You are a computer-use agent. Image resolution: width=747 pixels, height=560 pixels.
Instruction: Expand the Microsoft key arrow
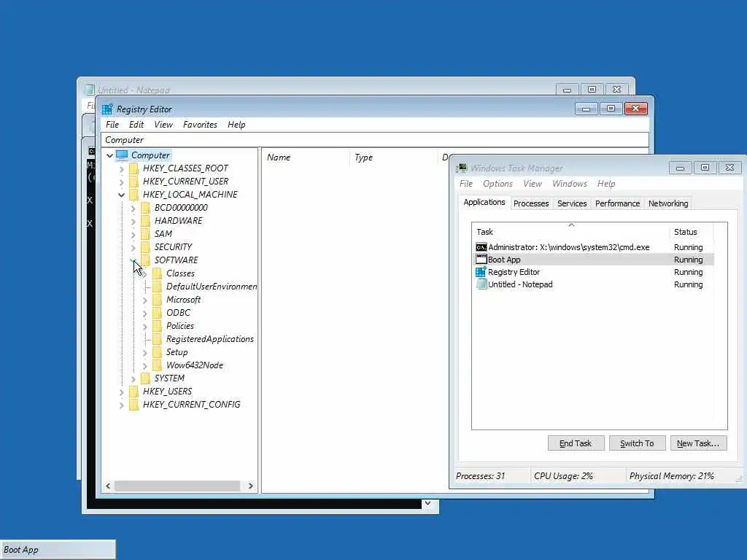tap(145, 300)
